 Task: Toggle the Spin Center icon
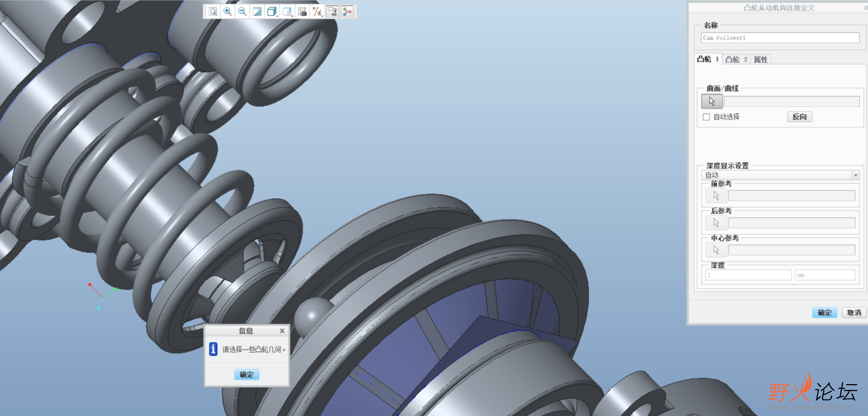point(347,11)
